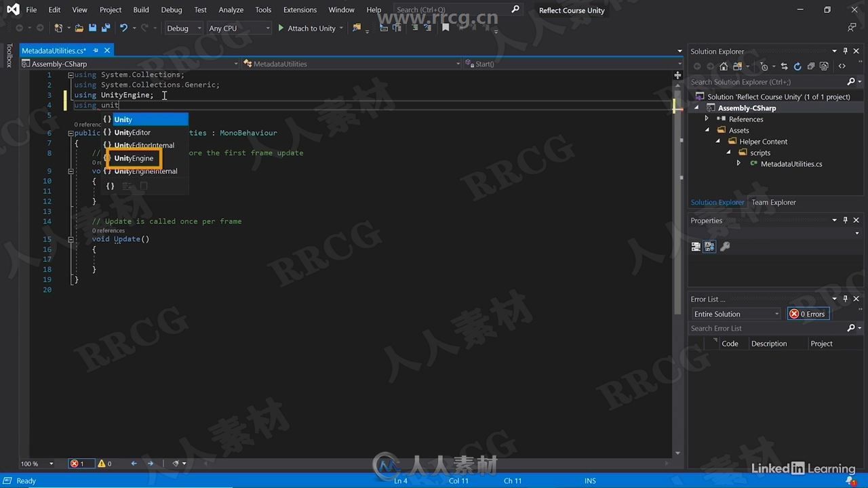868x488 pixels.
Task: Toggle Alphabetical sort in Properties panel
Action: (709, 247)
